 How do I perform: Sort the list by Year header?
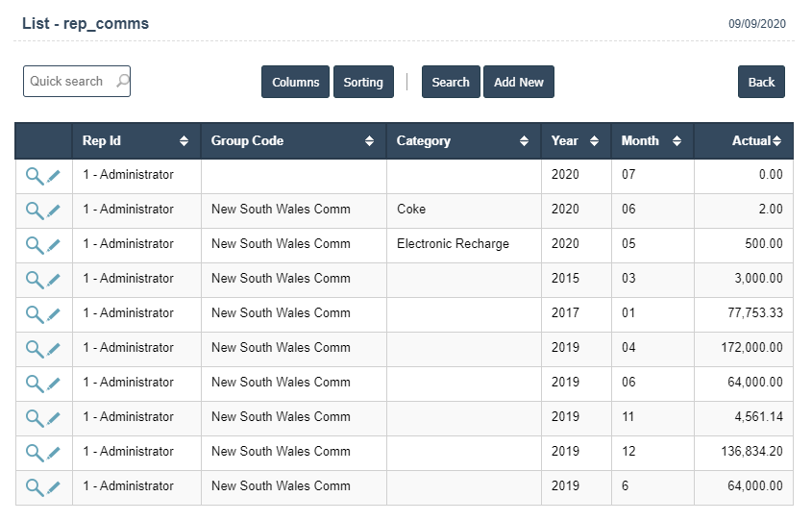pos(594,141)
